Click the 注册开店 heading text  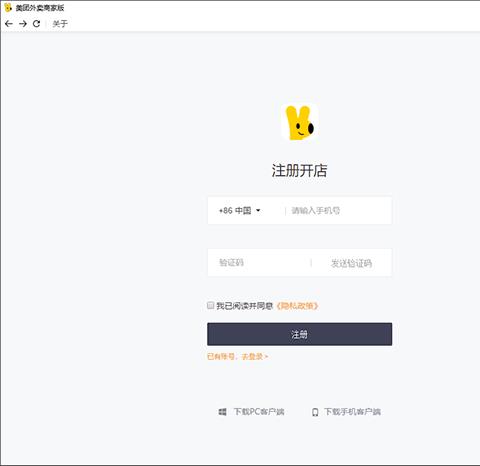[299, 170]
